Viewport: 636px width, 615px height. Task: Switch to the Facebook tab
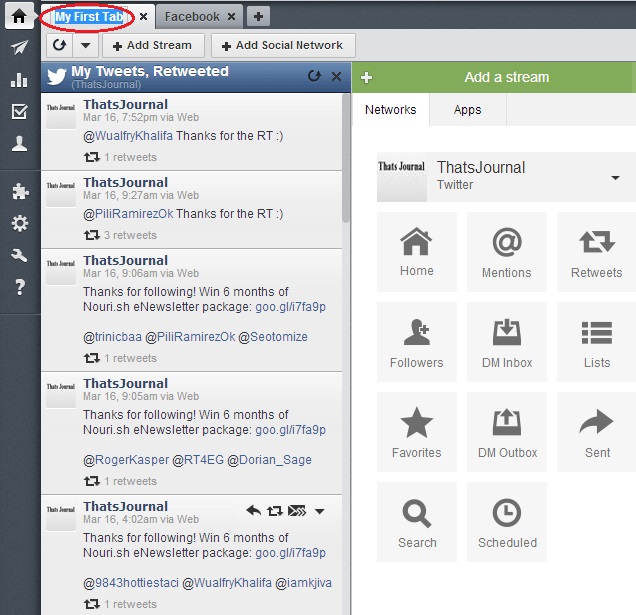(192, 17)
